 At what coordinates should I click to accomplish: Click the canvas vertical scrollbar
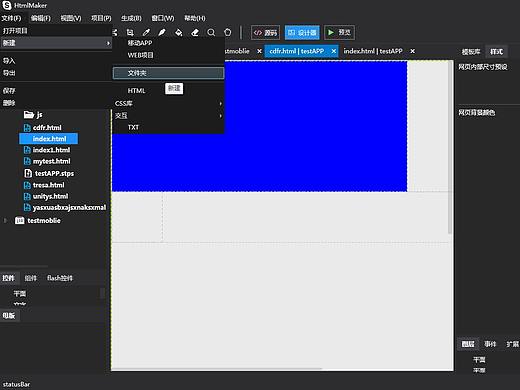pyautogui.click(x=450, y=147)
